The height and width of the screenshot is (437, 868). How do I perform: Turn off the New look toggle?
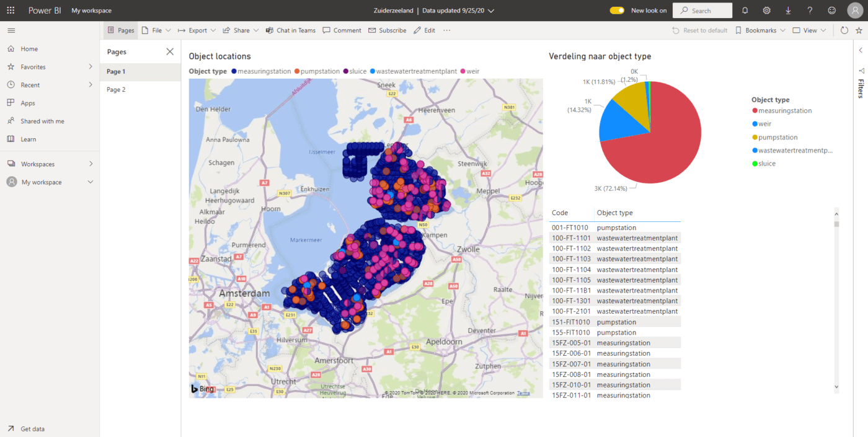point(617,11)
